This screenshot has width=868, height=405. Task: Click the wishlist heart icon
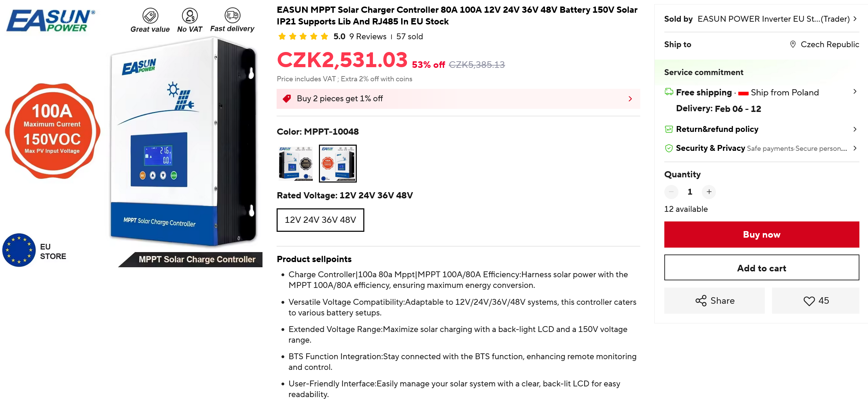809,301
